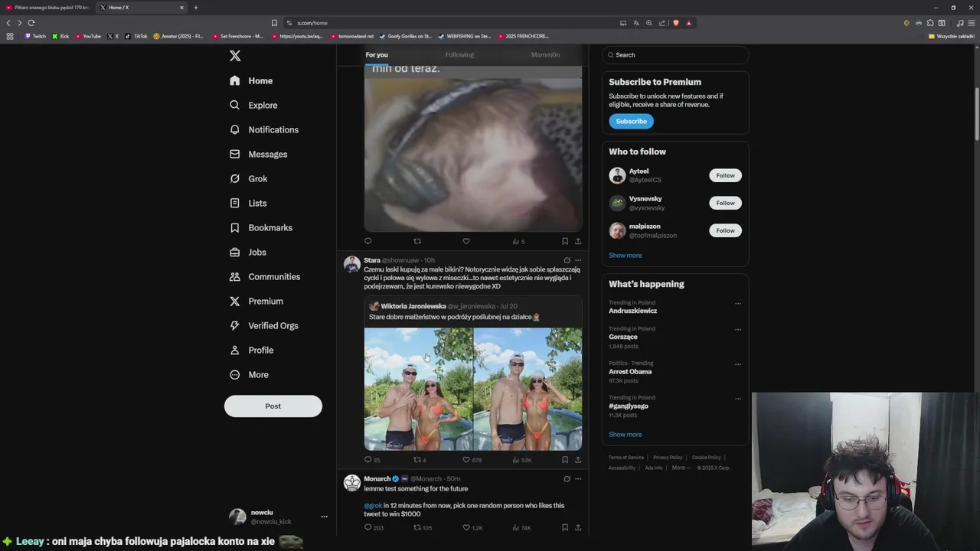This screenshot has width=980, height=551.
Task: Open options dots for Andruszkiewicz trend
Action: pyautogui.click(x=738, y=304)
